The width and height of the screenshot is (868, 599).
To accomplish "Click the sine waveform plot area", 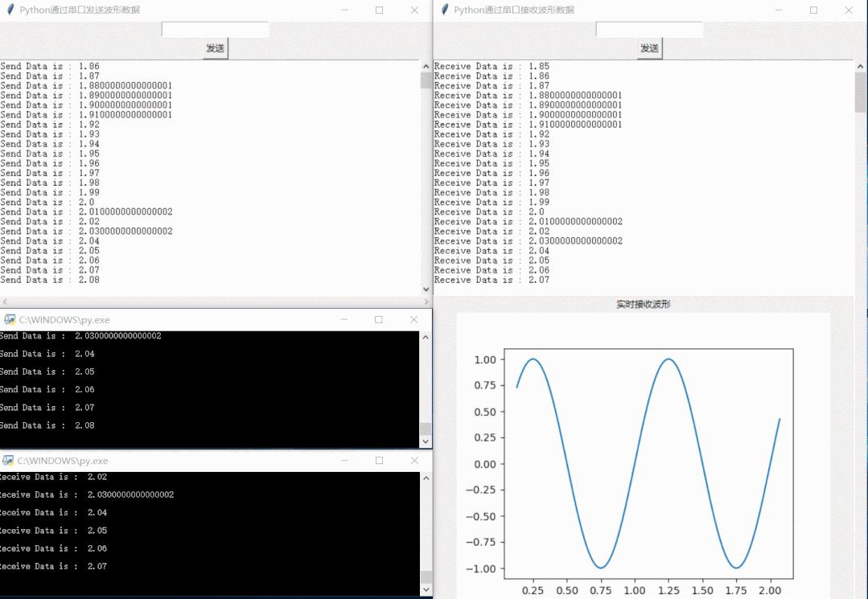I will coord(648,463).
